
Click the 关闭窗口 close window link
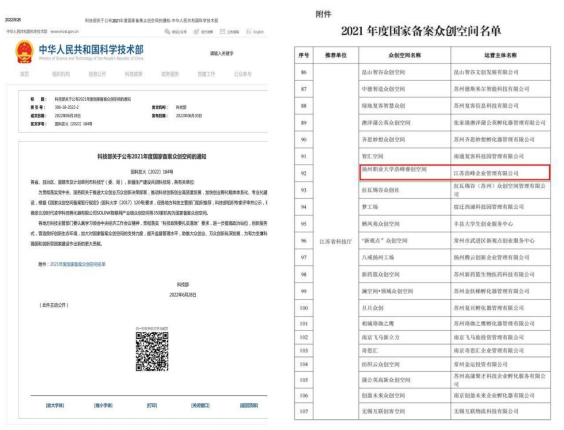point(200,406)
